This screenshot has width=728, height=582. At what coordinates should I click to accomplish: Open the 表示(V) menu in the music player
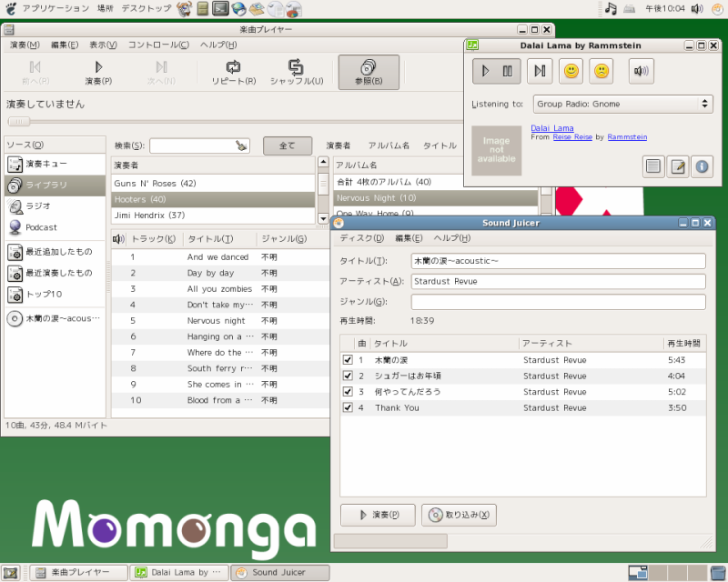coord(103,45)
